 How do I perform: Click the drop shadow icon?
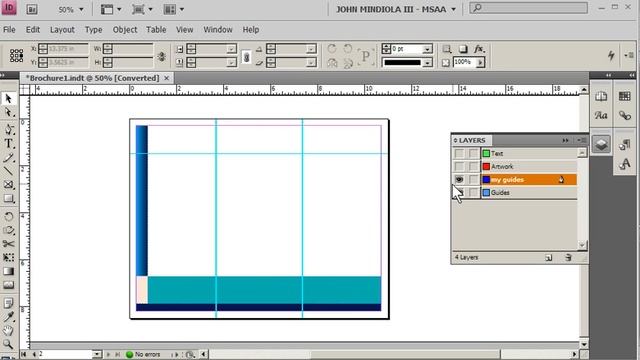click(463, 49)
